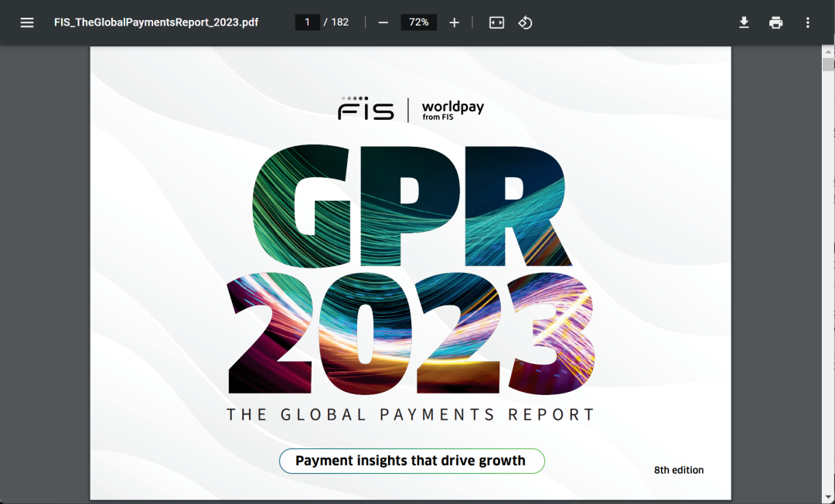Click the FIS logo on the cover
Image resolution: width=835 pixels, height=504 pixels.
click(366, 110)
